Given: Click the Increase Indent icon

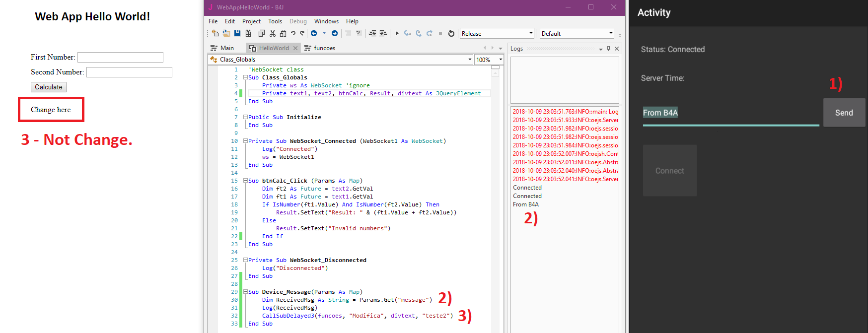Looking at the screenshot, I should coord(383,33).
